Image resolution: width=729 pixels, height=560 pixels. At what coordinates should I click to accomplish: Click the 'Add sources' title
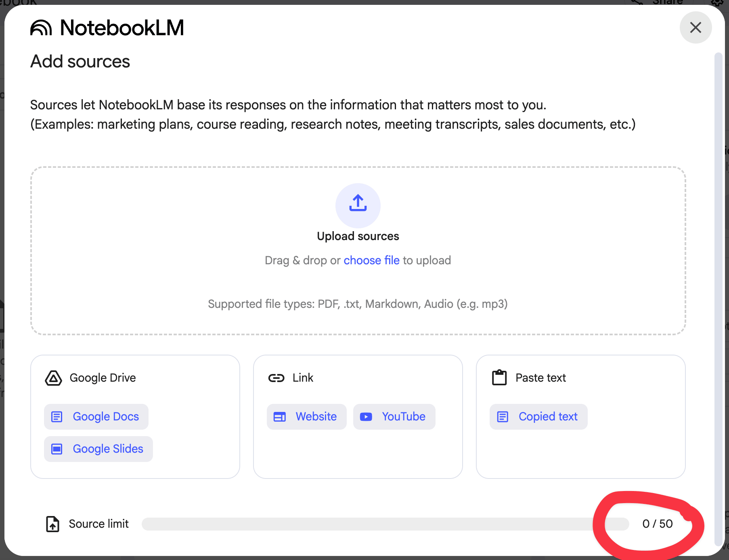[80, 61]
